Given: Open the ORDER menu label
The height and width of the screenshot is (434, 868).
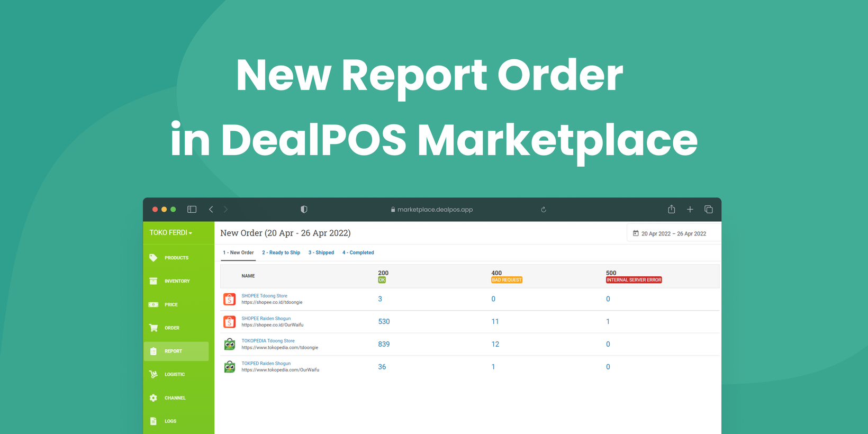Looking at the screenshot, I should coord(172,328).
